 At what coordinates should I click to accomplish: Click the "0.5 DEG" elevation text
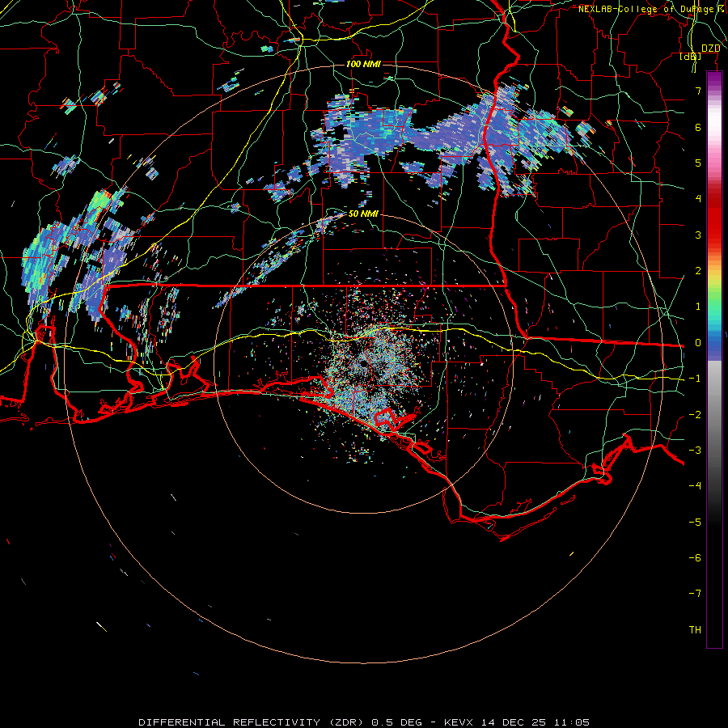[x=396, y=722]
